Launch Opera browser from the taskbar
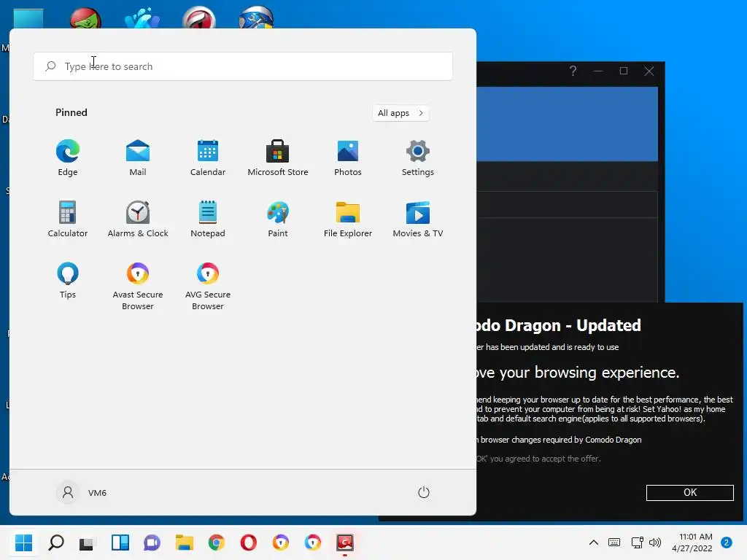The width and height of the screenshot is (747, 560). coord(248,542)
